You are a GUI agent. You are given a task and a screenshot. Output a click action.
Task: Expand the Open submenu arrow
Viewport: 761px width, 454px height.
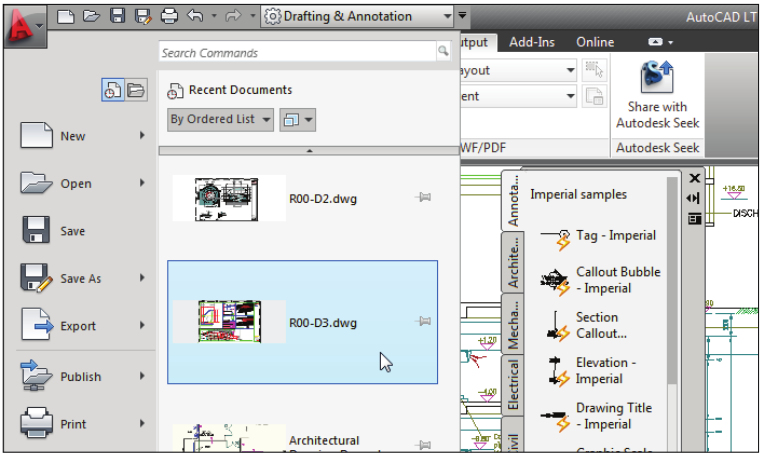point(142,183)
